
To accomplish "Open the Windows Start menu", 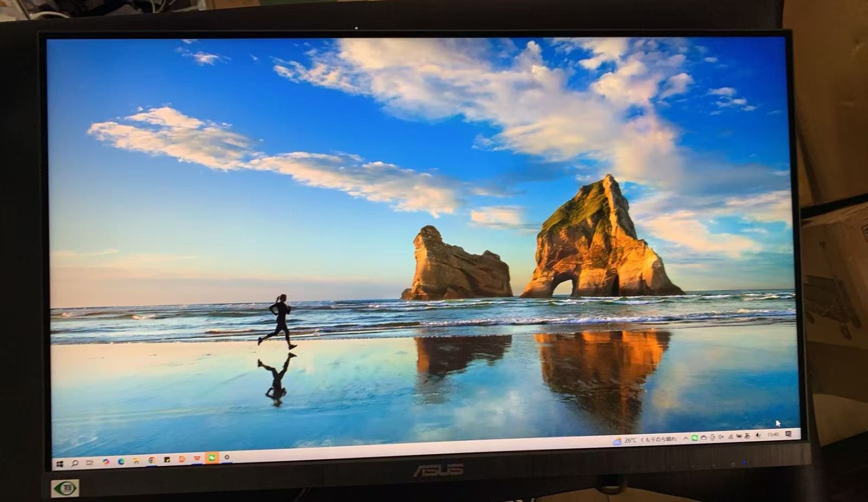I will pos(60,464).
